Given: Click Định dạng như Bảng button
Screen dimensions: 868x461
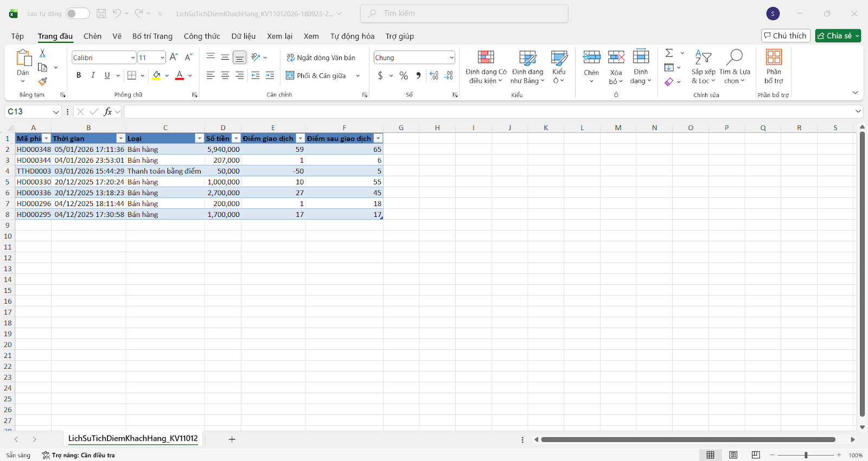Looking at the screenshot, I should (527, 66).
